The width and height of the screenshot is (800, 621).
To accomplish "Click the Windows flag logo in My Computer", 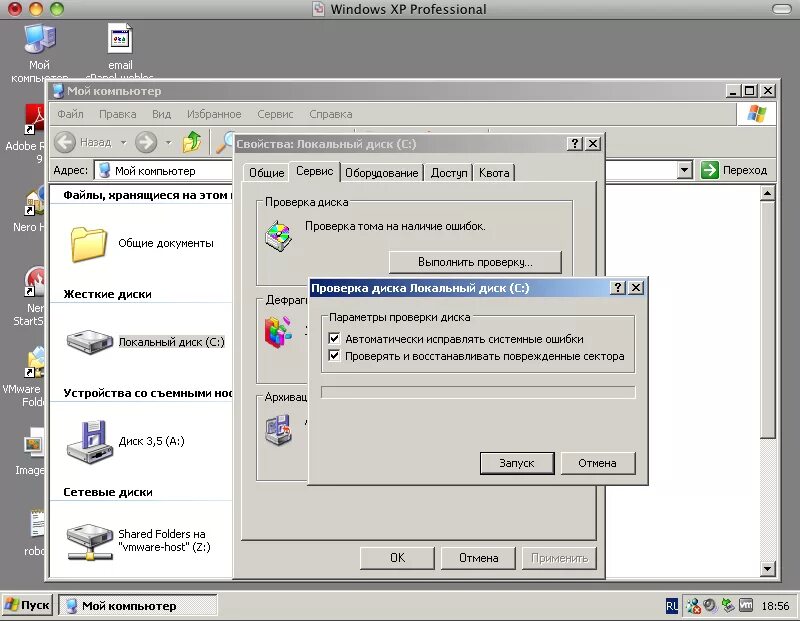I will click(x=757, y=114).
